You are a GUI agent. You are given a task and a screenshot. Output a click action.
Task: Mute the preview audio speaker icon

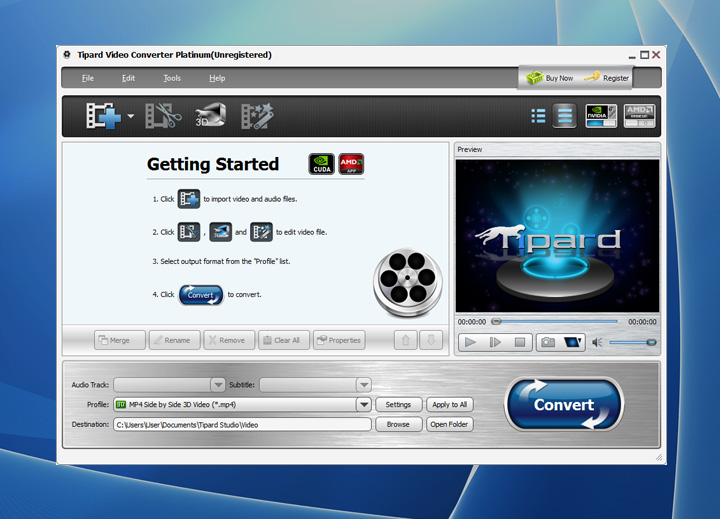pyautogui.click(x=597, y=342)
